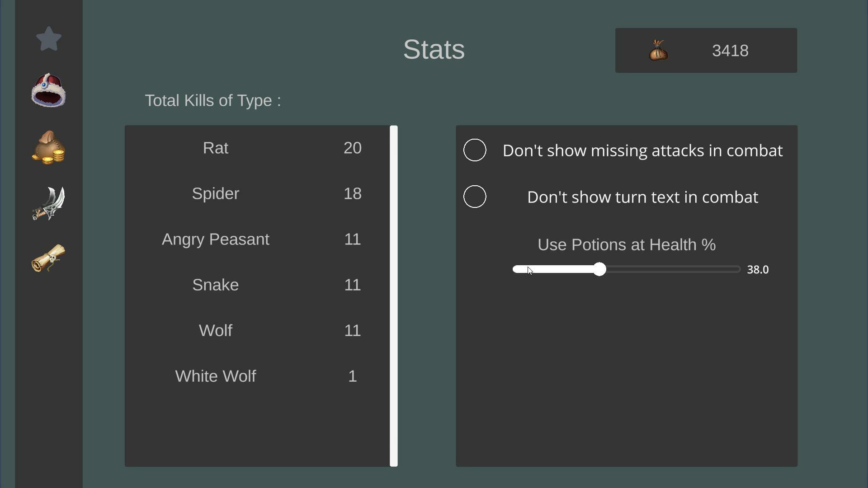Open the star favorites sidebar icon
The image size is (868, 488).
(x=48, y=39)
